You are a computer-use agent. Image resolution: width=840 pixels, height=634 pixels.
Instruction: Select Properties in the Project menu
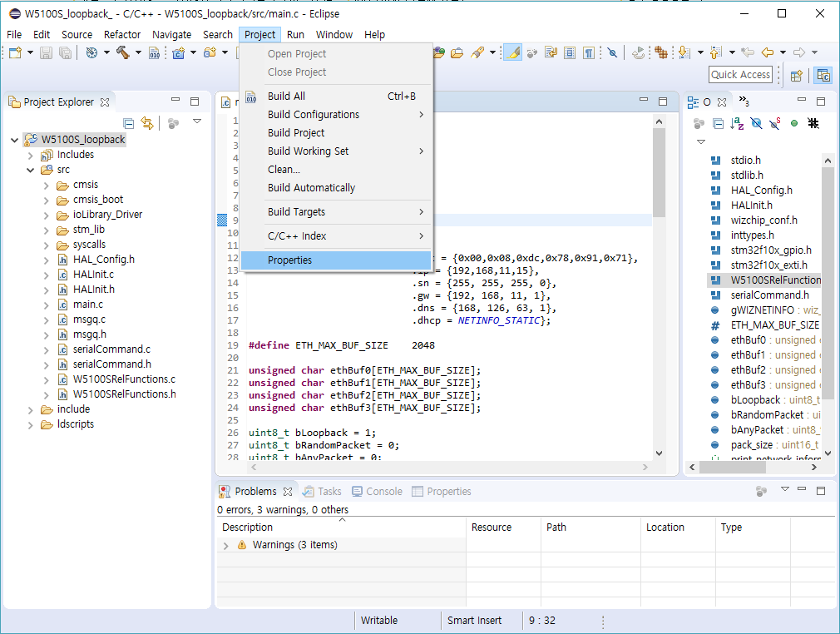336,260
